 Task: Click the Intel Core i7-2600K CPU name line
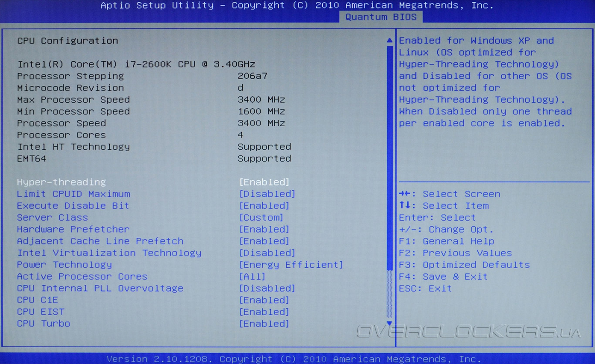click(x=136, y=64)
